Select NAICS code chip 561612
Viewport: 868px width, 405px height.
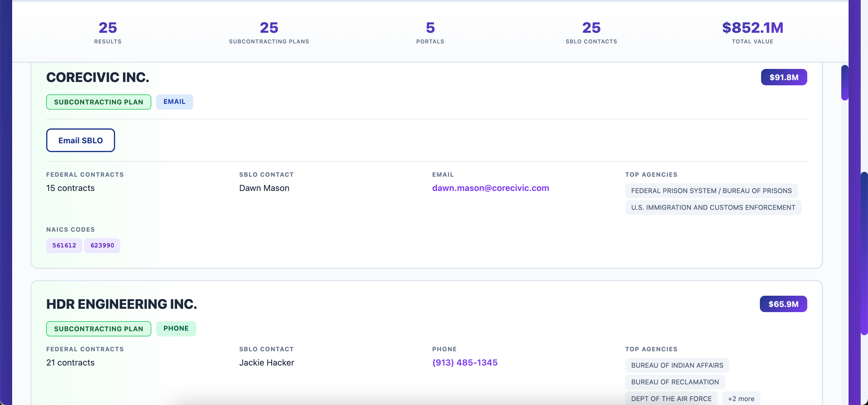[64, 245]
